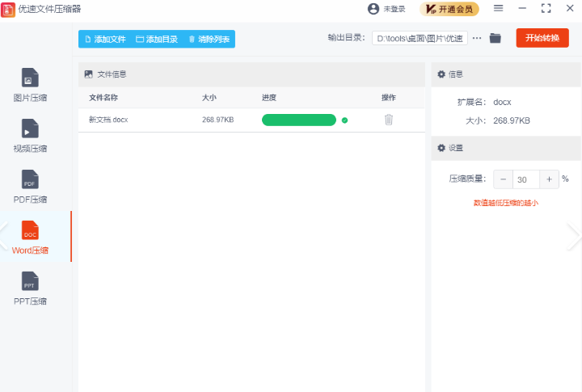Click 添加目录 to add a folder
Screen dimensions: 582x392
[x=157, y=39]
